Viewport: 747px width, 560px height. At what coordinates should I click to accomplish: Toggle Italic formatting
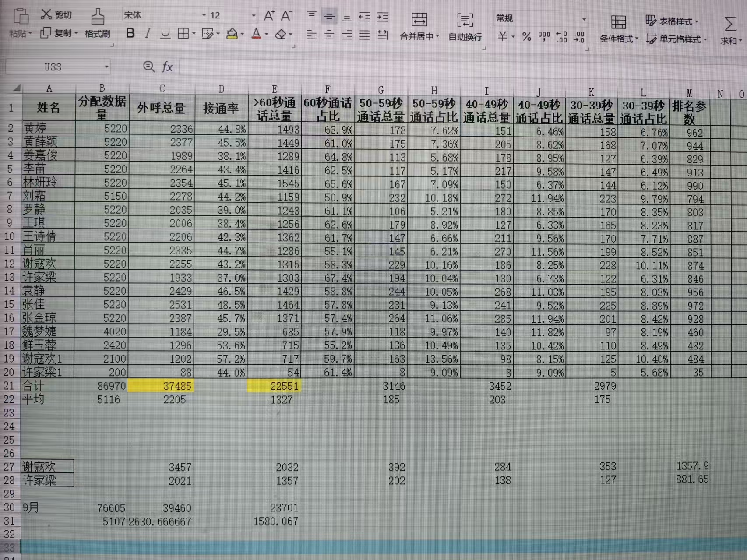148,33
